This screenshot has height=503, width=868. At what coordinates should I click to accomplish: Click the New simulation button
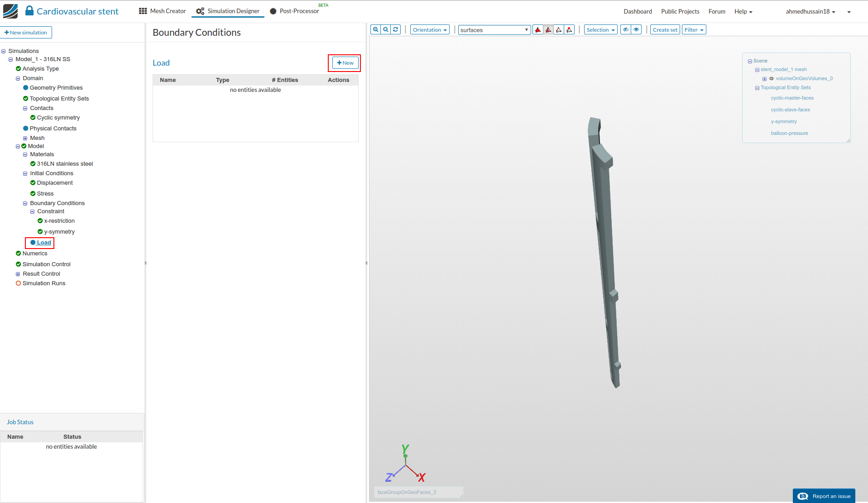26,33
